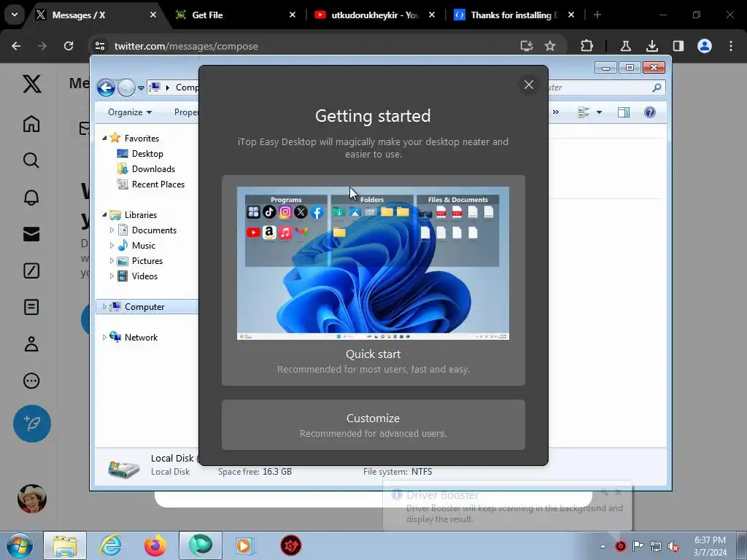
Task: Open X messages envelope icon
Action: 31,234
